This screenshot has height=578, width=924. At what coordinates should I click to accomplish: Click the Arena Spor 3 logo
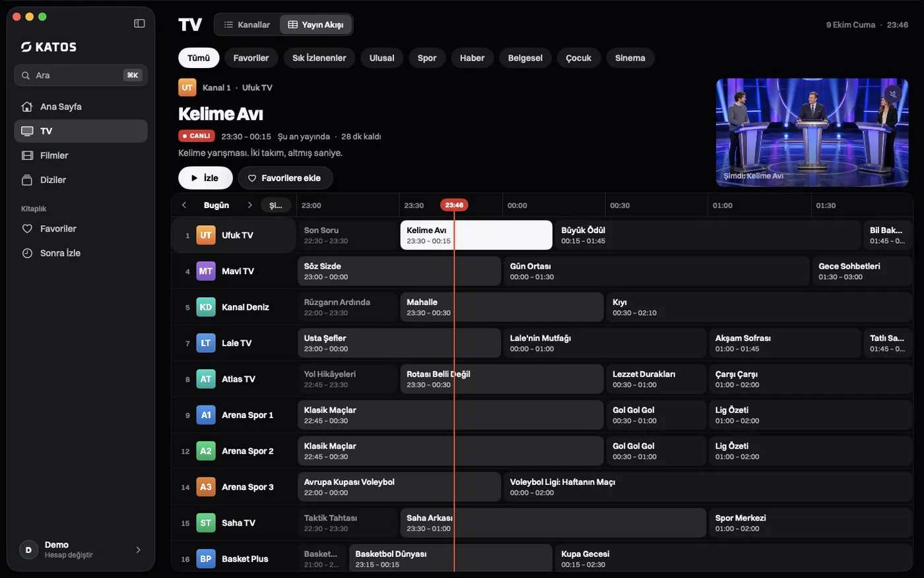(x=206, y=487)
